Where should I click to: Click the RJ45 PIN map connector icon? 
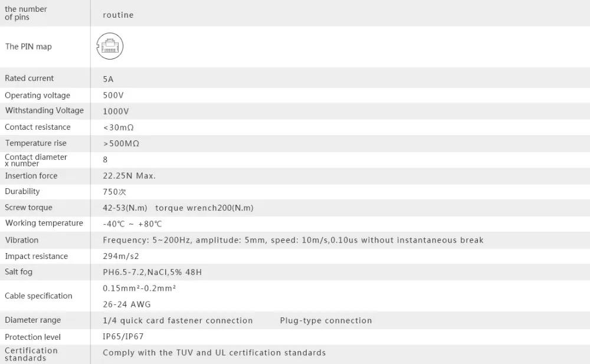tap(110, 46)
